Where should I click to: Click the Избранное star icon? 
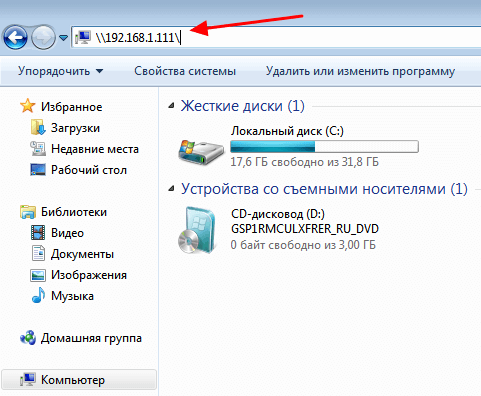click(27, 106)
